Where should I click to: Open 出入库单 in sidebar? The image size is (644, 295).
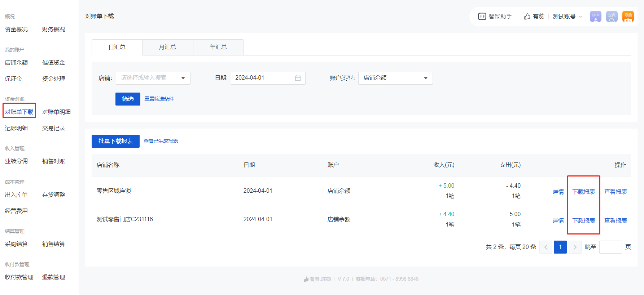coord(16,195)
